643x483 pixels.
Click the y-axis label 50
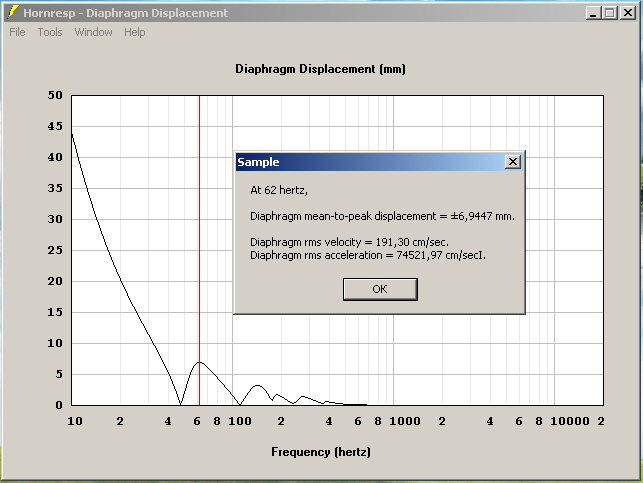pyautogui.click(x=55, y=95)
